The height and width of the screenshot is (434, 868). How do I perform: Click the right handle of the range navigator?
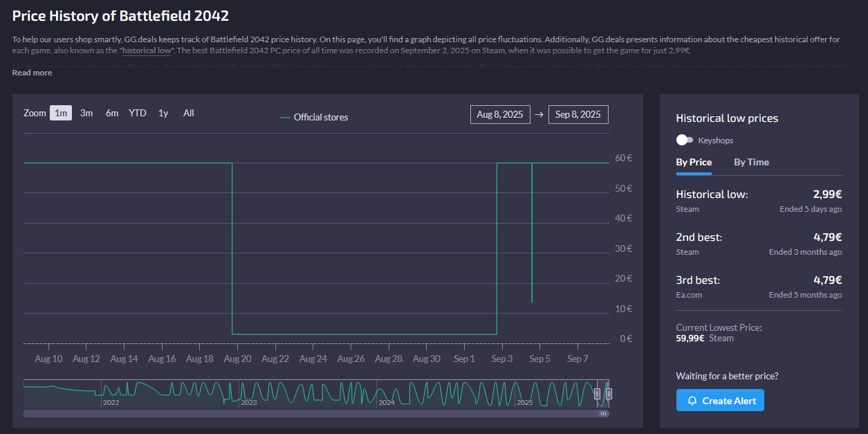pos(609,394)
